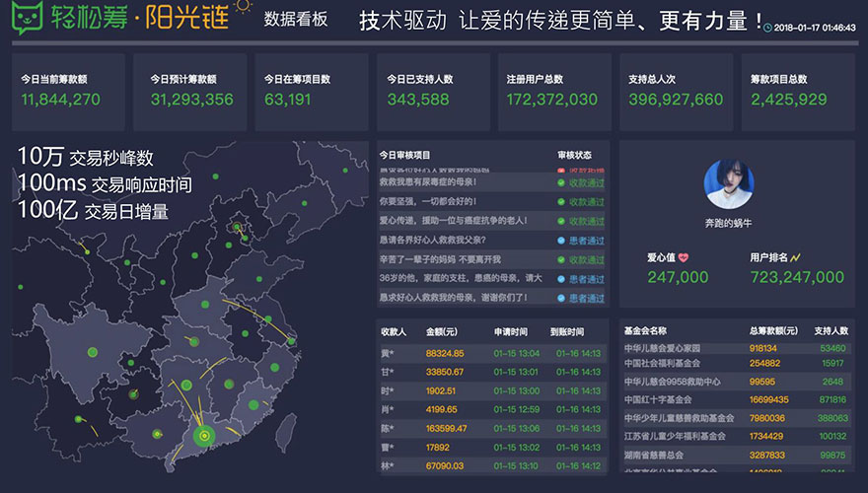Click the project 你要坚强,一切都会好的!
This screenshot has width=868, height=493.
pyautogui.click(x=428, y=201)
